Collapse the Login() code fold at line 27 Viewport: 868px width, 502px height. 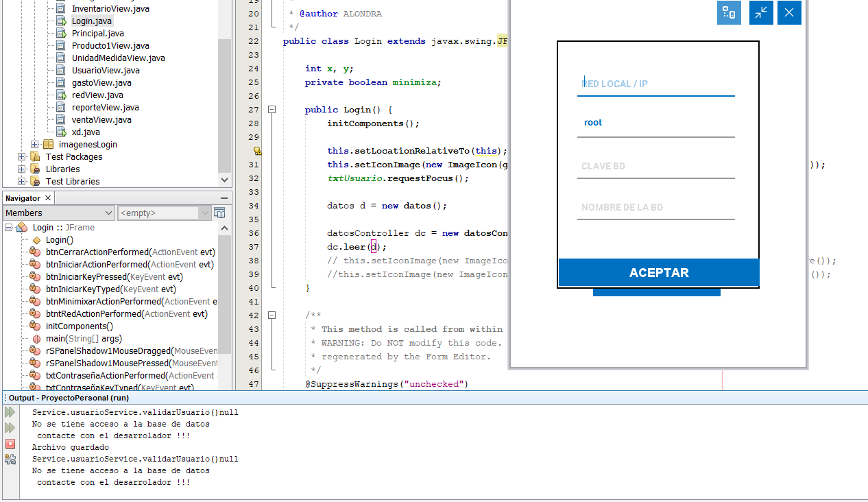(x=272, y=110)
